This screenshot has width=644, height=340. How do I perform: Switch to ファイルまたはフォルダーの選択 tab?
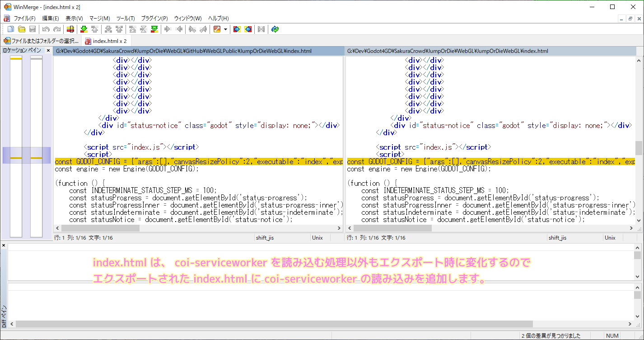pos(41,41)
